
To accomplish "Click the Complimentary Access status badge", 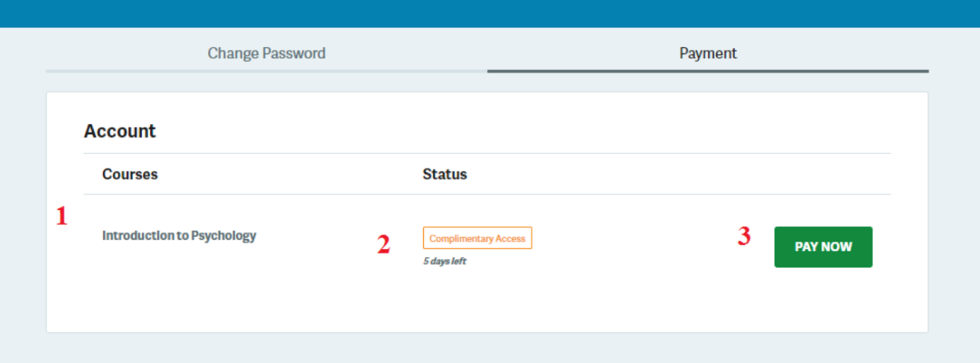I will pyautogui.click(x=477, y=238).
